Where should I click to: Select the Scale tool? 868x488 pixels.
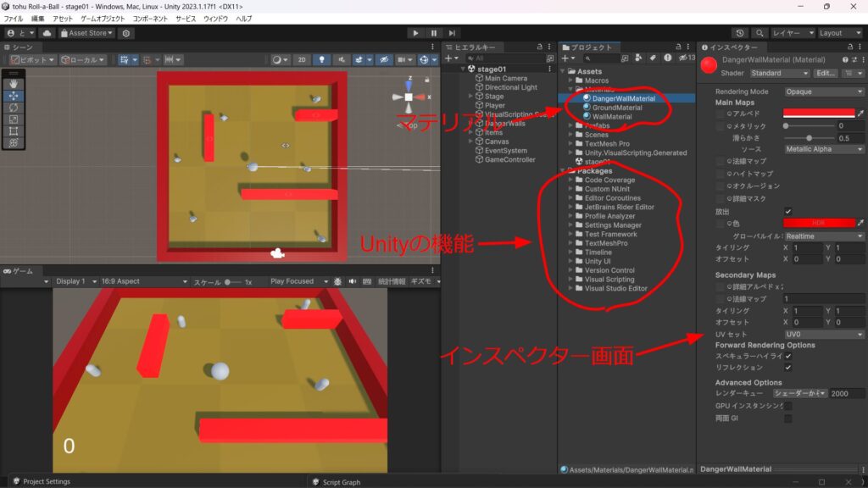coord(14,119)
